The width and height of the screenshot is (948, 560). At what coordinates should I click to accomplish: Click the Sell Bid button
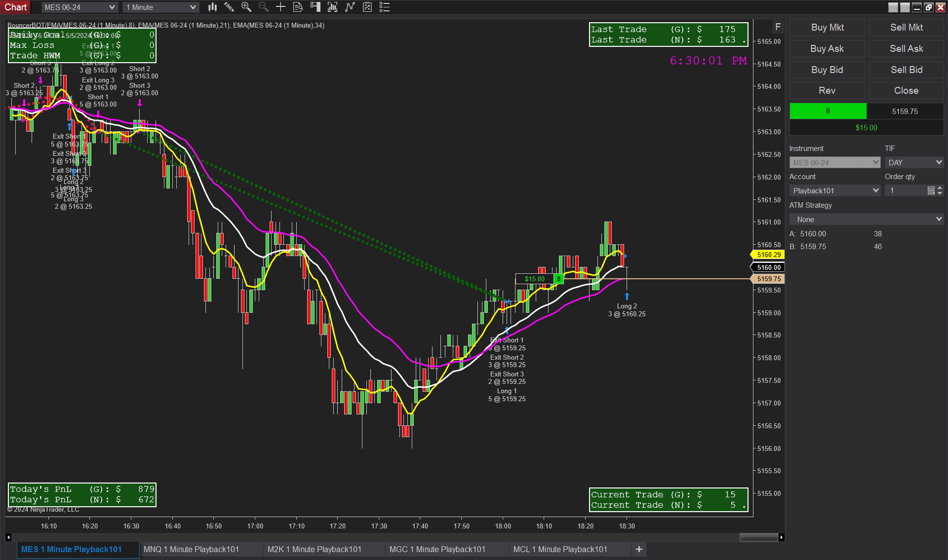click(906, 70)
